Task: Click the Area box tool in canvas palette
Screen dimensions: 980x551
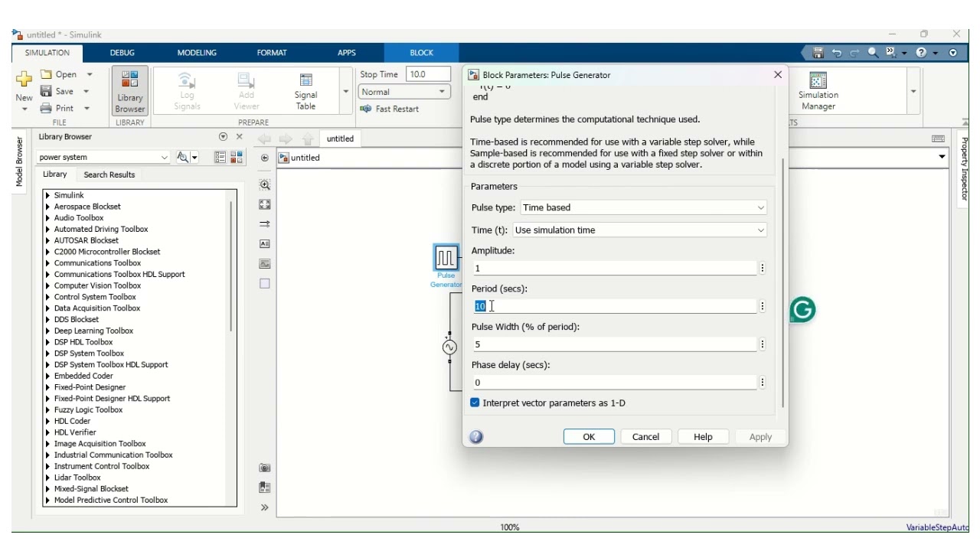Action: click(x=265, y=283)
